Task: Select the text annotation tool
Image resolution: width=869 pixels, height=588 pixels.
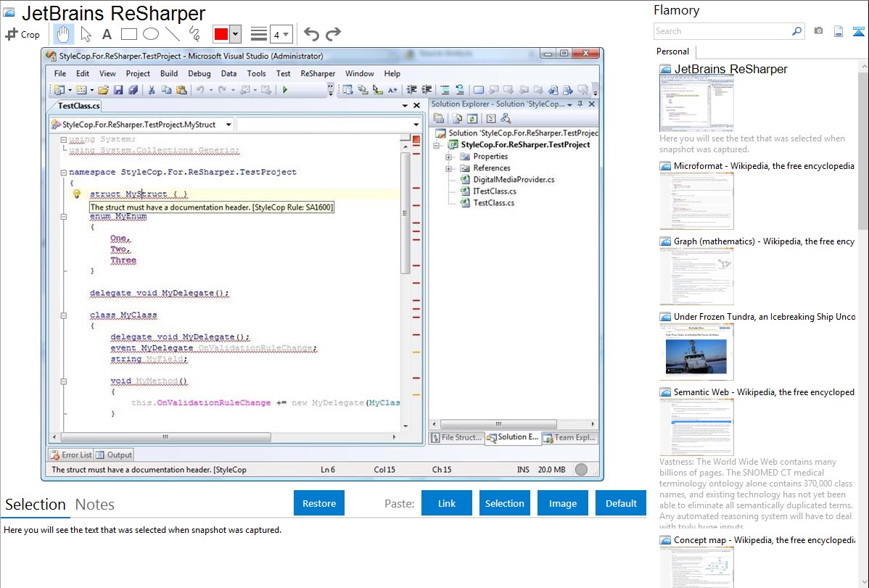Action: pyautogui.click(x=107, y=34)
